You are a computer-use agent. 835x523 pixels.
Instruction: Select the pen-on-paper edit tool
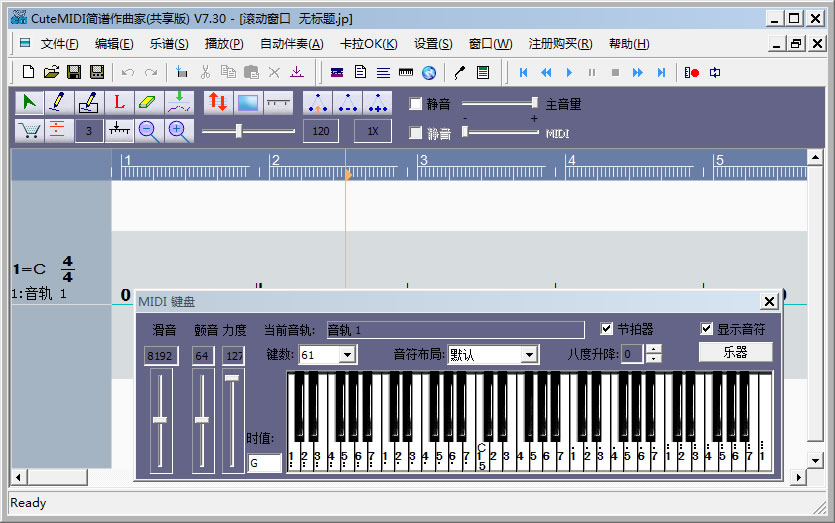pos(88,103)
